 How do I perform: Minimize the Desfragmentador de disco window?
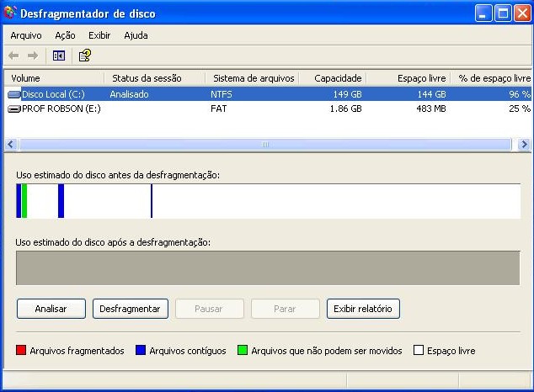(483, 13)
